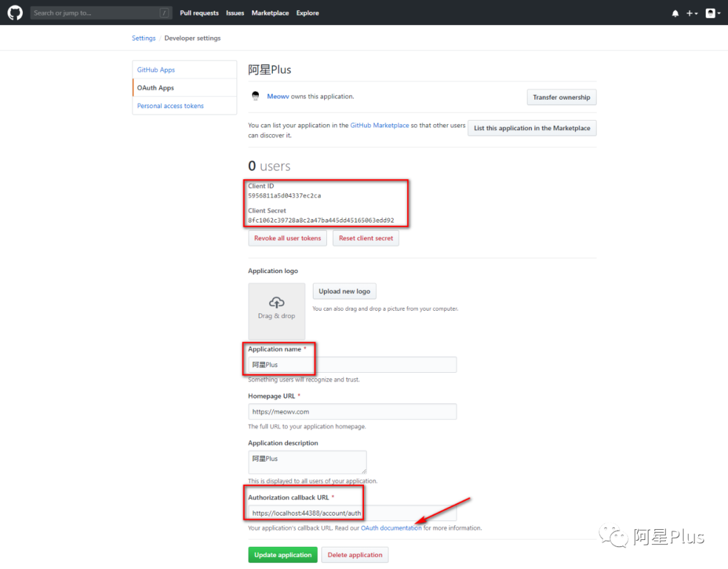This screenshot has width=728, height=569.
Task: Select OAuth Apps in sidebar
Action: click(x=184, y=88)
